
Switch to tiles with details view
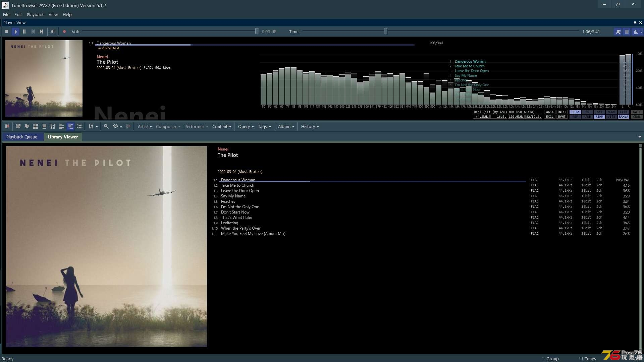click(62, 126)
